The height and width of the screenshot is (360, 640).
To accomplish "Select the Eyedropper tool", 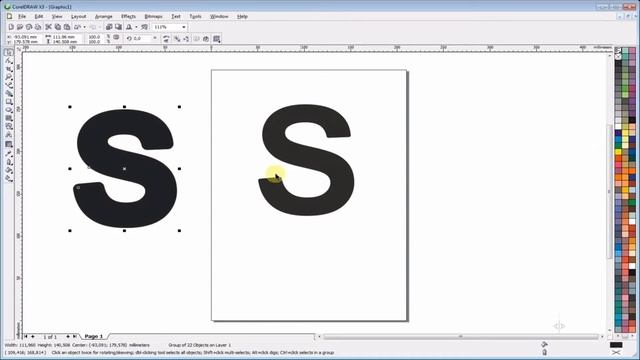I will coord(9,153).
